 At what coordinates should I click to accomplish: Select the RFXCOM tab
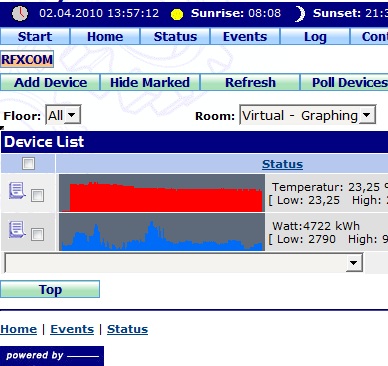pyautogui.click(x=27, y=60)
